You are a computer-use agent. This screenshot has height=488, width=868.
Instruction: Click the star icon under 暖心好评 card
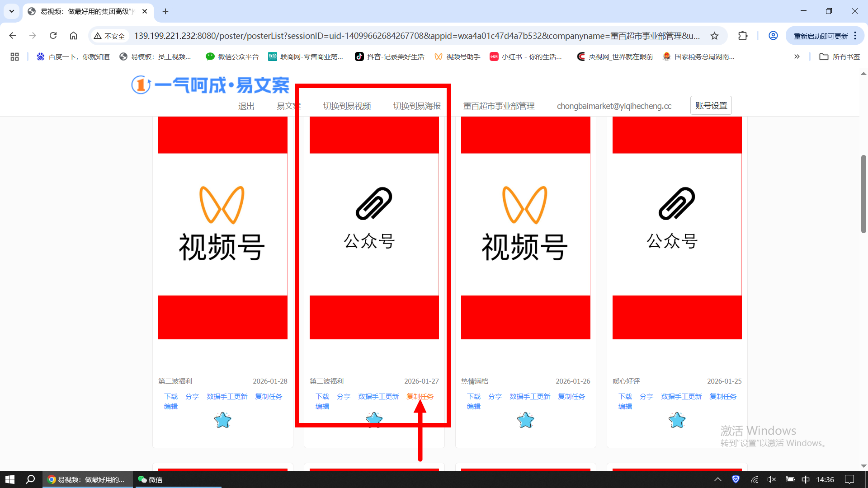click(677, 420)
